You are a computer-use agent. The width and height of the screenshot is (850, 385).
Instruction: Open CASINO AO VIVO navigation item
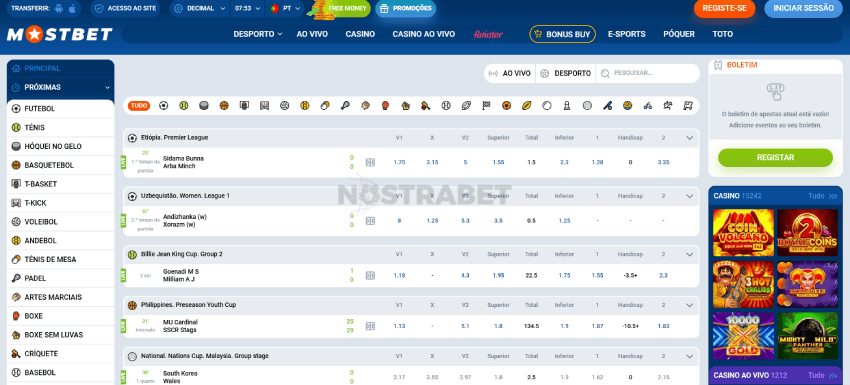(x=423, y=34)
